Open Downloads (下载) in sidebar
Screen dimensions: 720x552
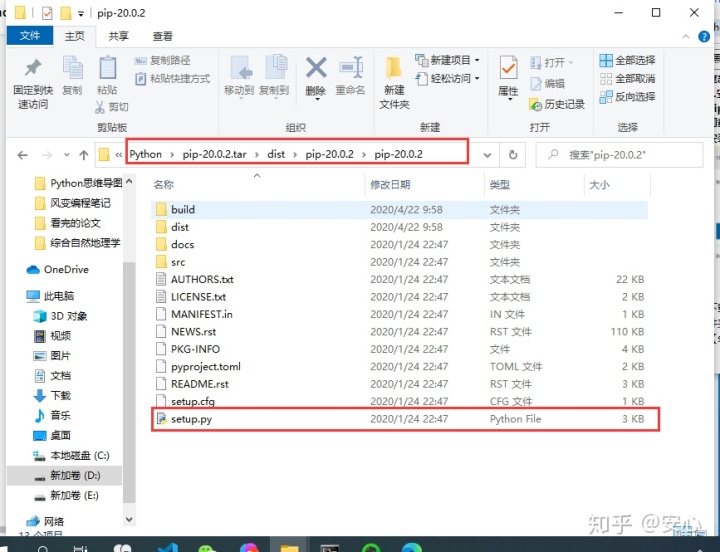click(52, 395)
